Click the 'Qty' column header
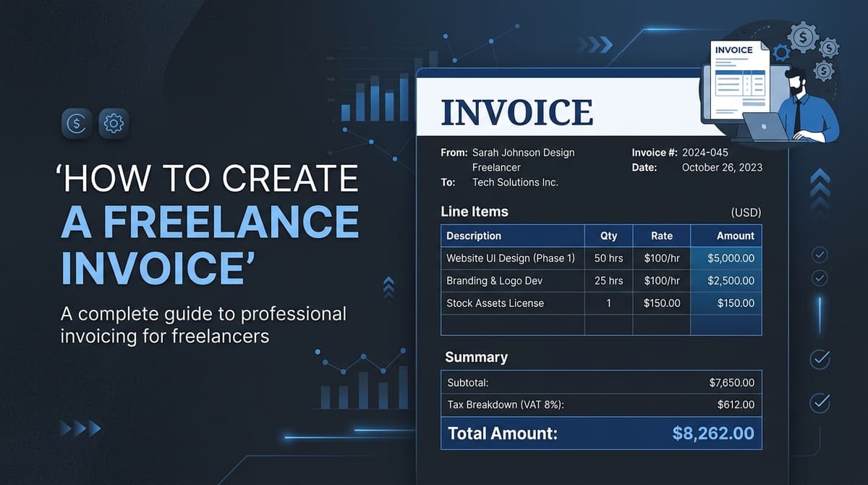Image resolution: width=868 pixels, height=485 pixels. click(608, 236)
